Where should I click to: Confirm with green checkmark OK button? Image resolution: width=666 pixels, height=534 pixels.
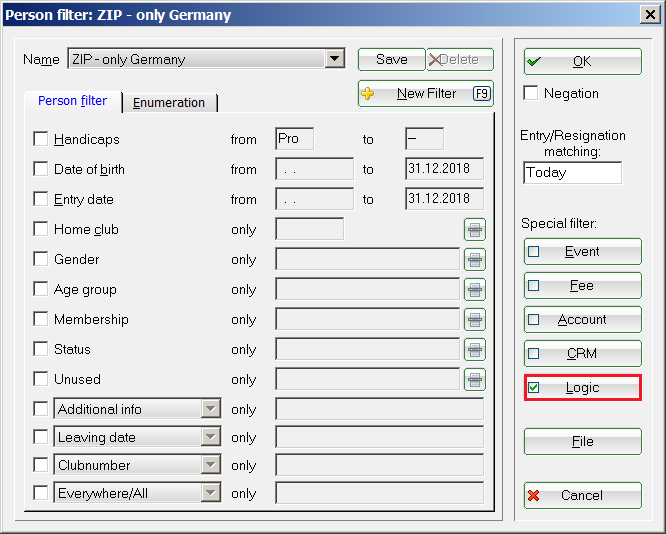(582, 62)
